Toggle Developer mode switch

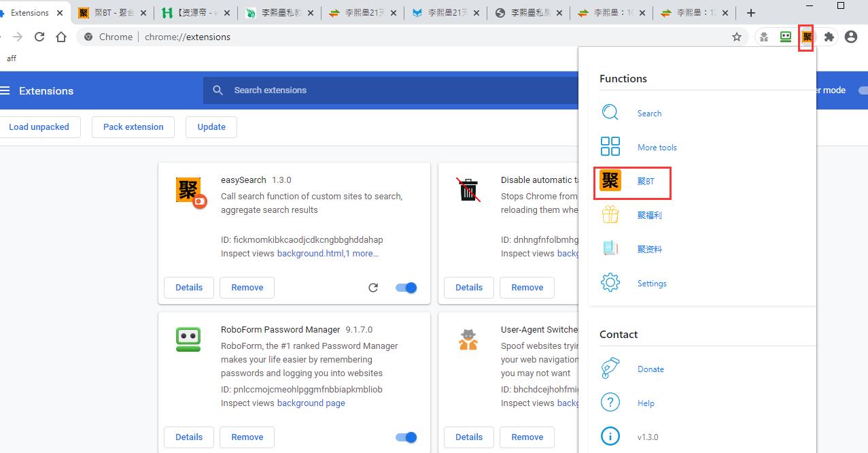[x=863, y=90]
